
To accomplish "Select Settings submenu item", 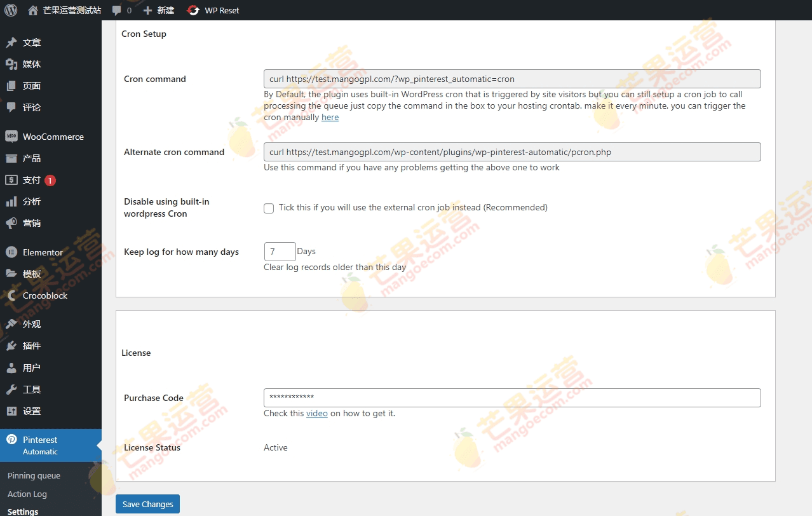I will (x=23, y=512).
